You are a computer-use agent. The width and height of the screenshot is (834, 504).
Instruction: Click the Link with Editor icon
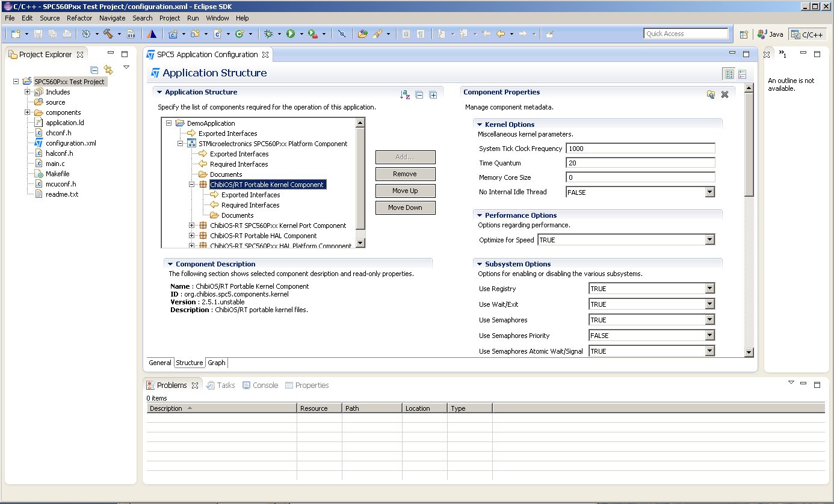pyautogui.click(x=108, y=69)
